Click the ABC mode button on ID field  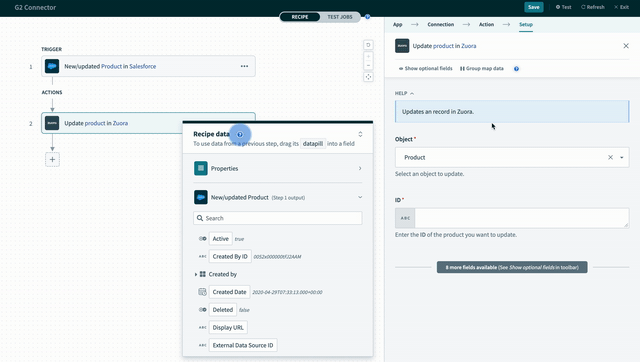click(405, 218)
